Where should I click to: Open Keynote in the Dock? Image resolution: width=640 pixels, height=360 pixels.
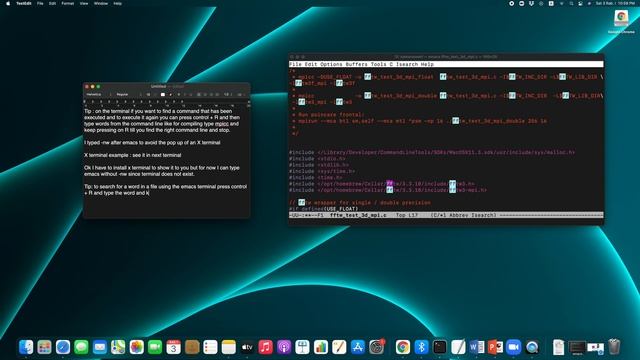coord(302,347)
